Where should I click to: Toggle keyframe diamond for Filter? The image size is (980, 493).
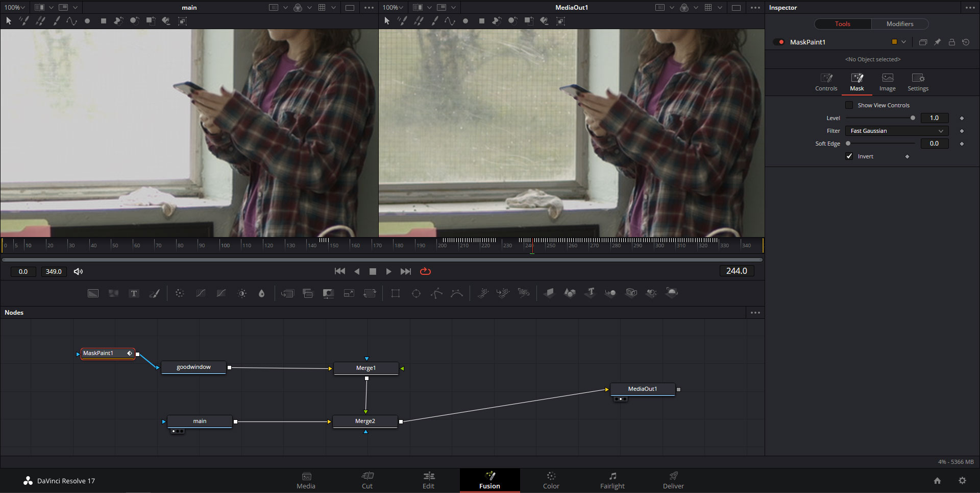coord(962,131)
